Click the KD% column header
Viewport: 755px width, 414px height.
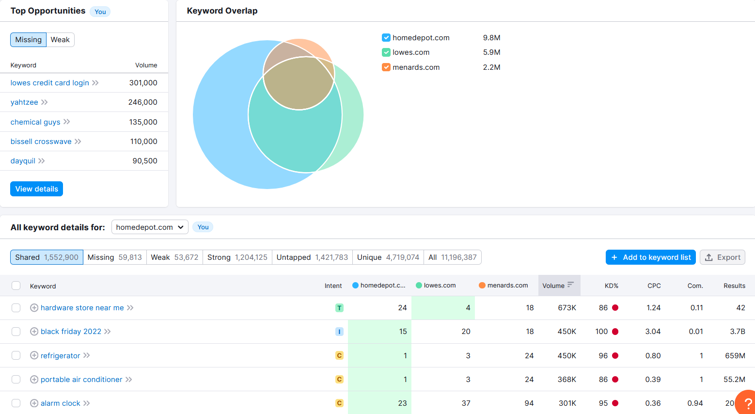tap(612, 285)
